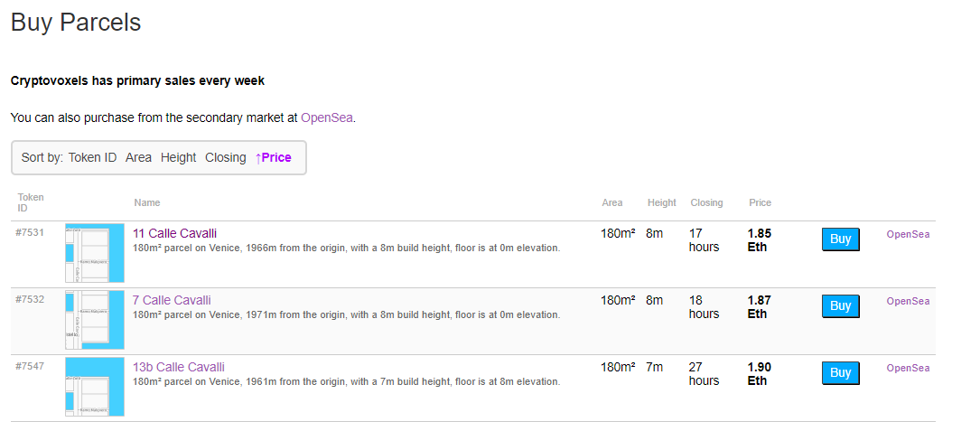Sort parcels by Token ID
The image size is (980, 422).
pos(92,157)
